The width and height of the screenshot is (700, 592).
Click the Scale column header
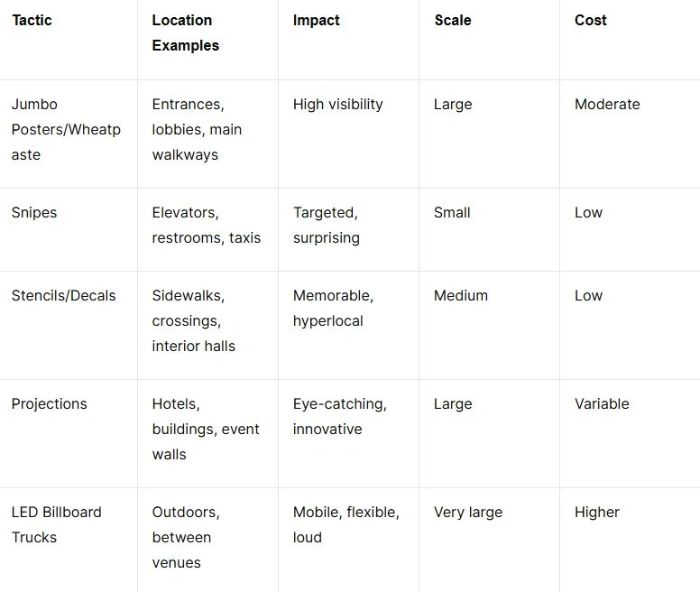[453, 20]
